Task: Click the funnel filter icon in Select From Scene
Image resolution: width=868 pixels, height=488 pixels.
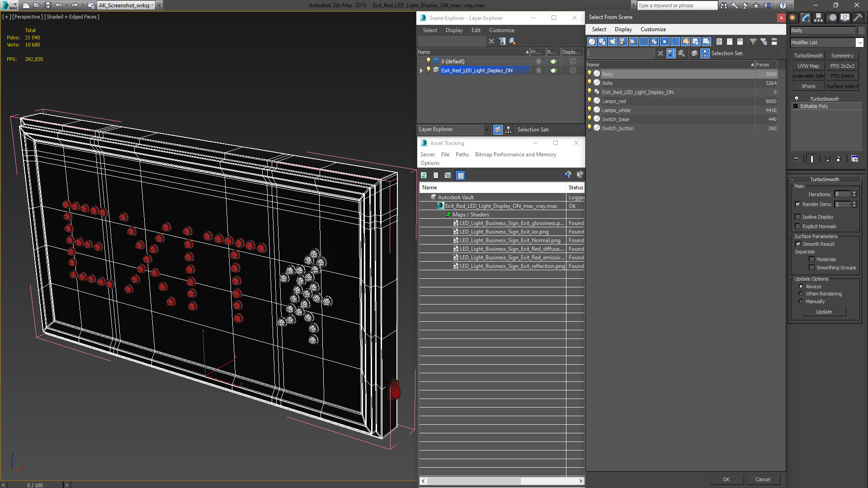Action: point(753,42)
